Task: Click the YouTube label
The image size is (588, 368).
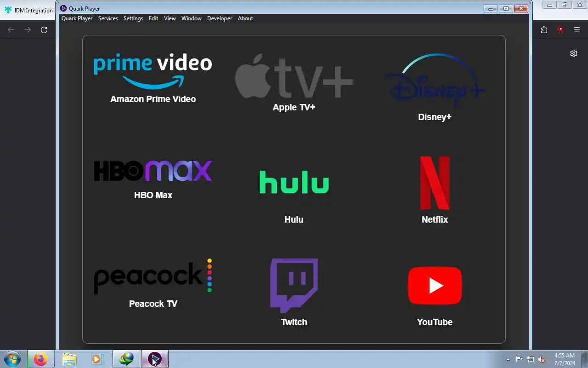Action: click(435, 322)
